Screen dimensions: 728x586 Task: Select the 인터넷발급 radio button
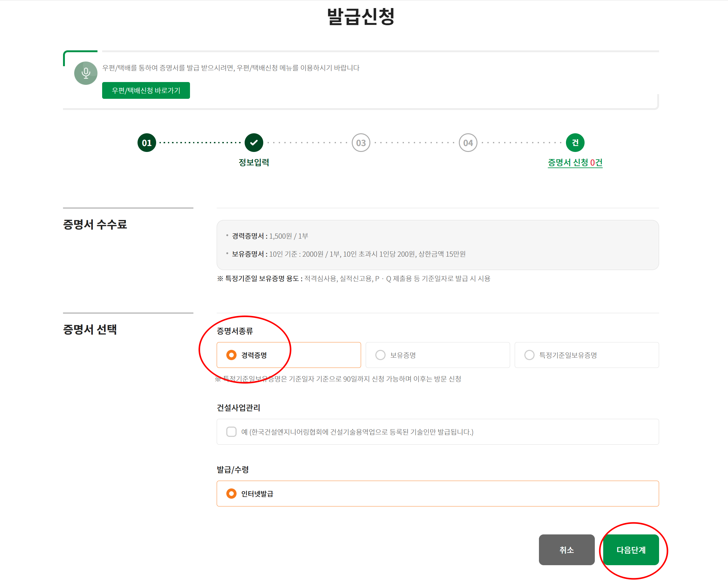pos(231,493)
